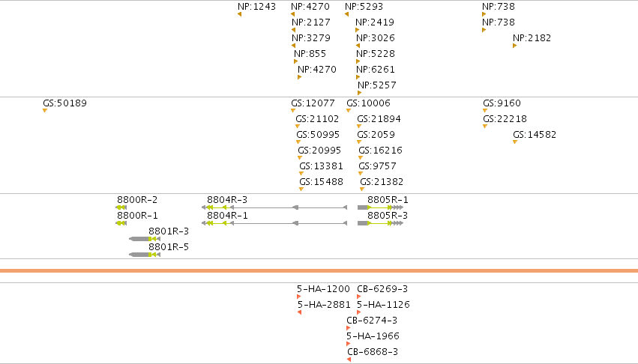This screenshot has width=638, height=364.
Task: Click the triangle marker beneath GS:13381
Action: [x=301, y=174]
